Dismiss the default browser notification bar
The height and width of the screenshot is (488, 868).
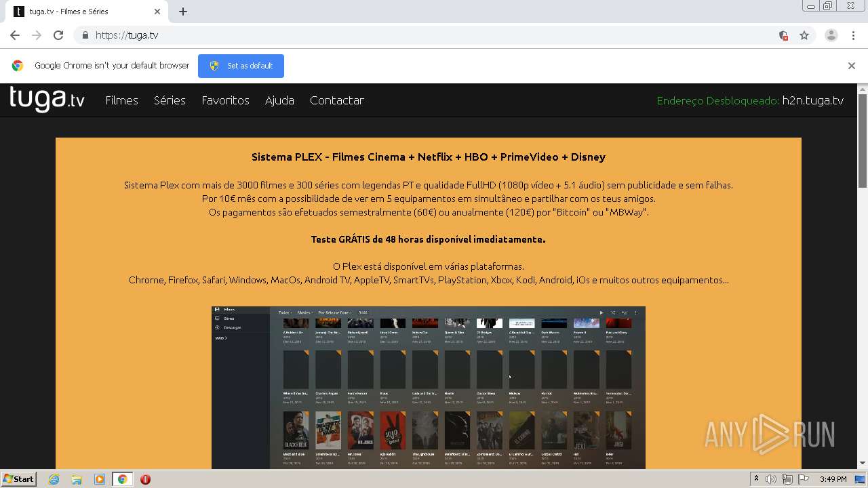point(852,66)
